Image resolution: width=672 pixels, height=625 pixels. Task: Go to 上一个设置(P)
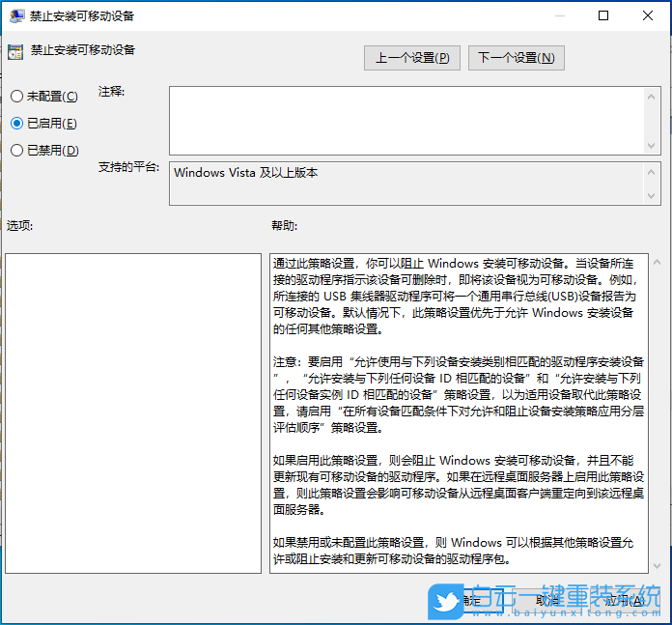(x=412, y=58)
